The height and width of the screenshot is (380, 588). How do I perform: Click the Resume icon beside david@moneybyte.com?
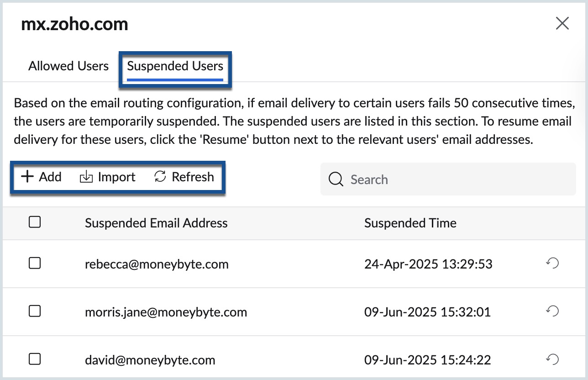[x=552, y=359]
